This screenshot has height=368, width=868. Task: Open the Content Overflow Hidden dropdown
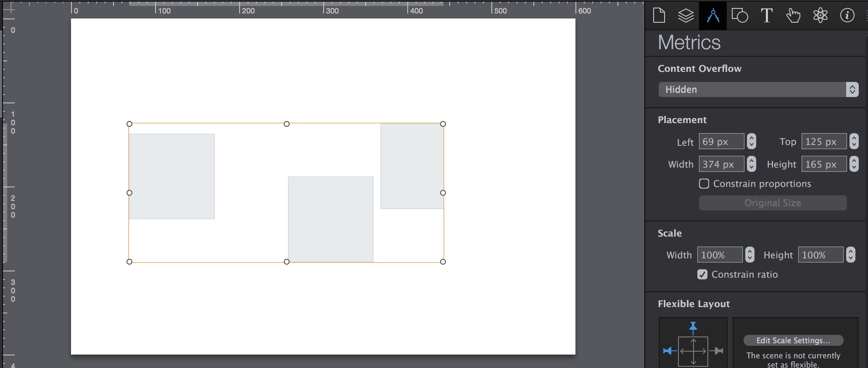(758, 89)
